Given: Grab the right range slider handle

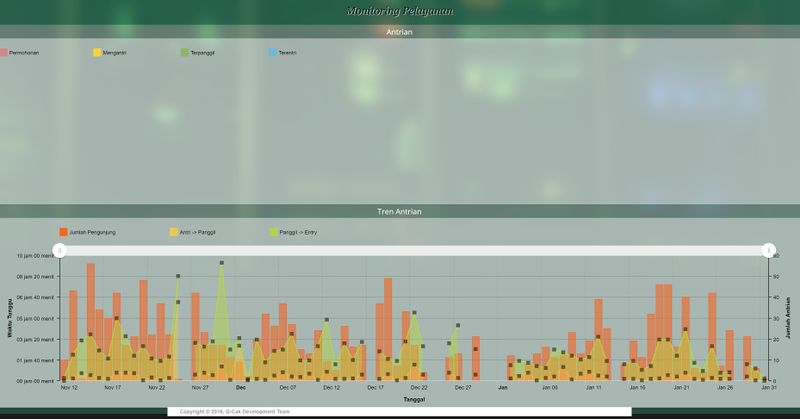Looking at the screenshot, I should [769, 251].
